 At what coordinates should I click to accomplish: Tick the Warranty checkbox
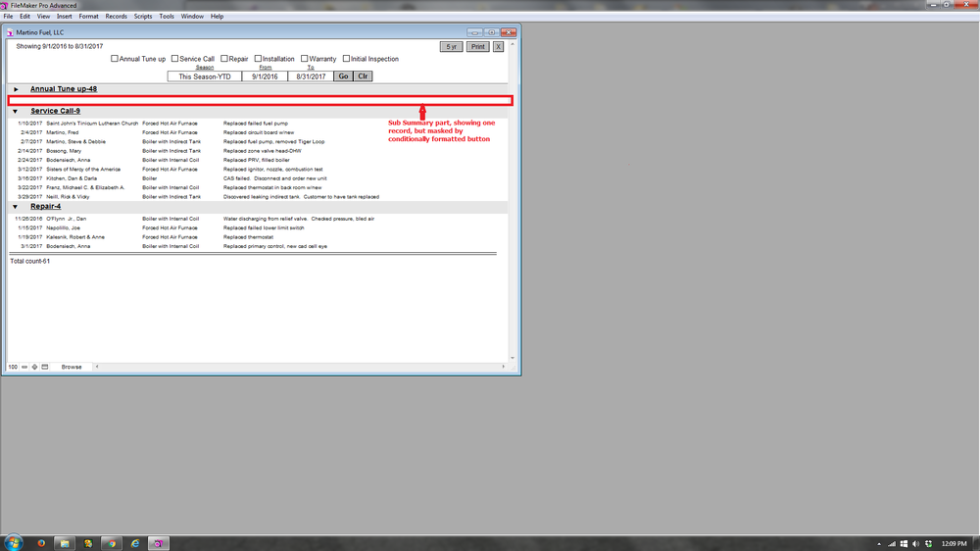305,59
